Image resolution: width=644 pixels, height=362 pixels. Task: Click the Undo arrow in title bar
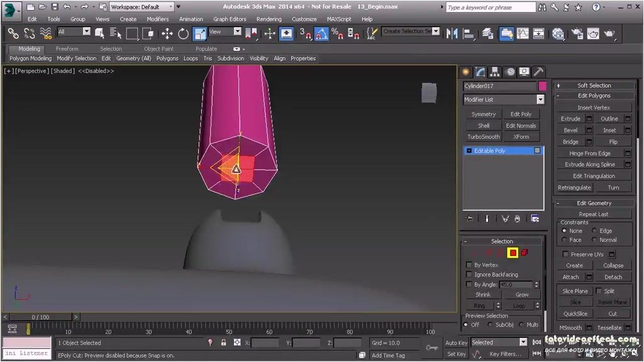point(67,7)
